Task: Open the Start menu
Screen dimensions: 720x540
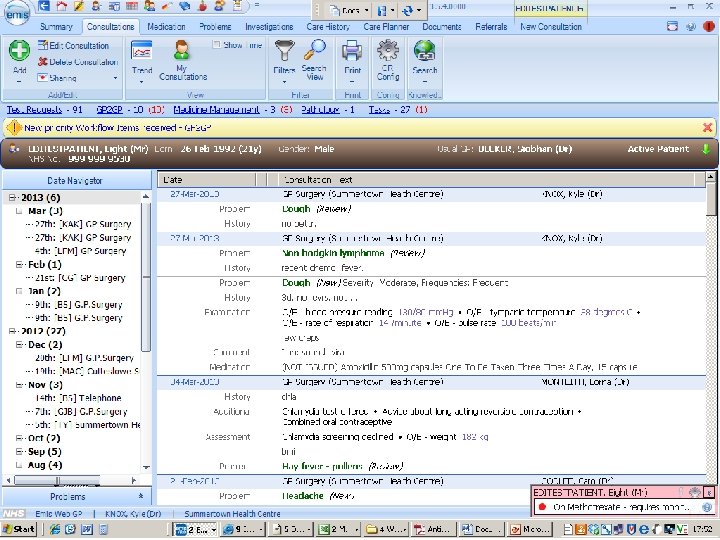Action: (18, 529)
